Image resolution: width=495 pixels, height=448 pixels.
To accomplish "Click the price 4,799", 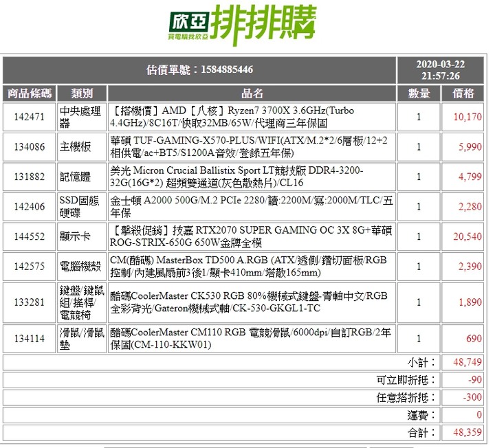I will pos(470,177).
